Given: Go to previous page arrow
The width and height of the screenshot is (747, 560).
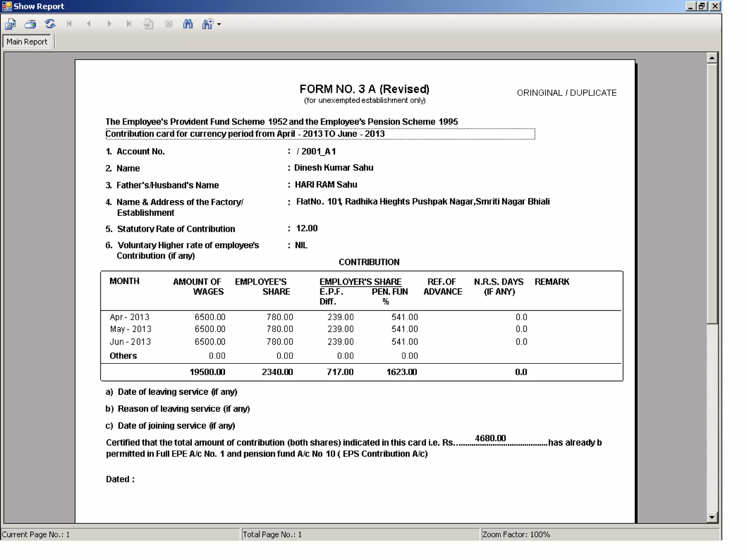Looking at the screenshot, I should coord(89,24).
